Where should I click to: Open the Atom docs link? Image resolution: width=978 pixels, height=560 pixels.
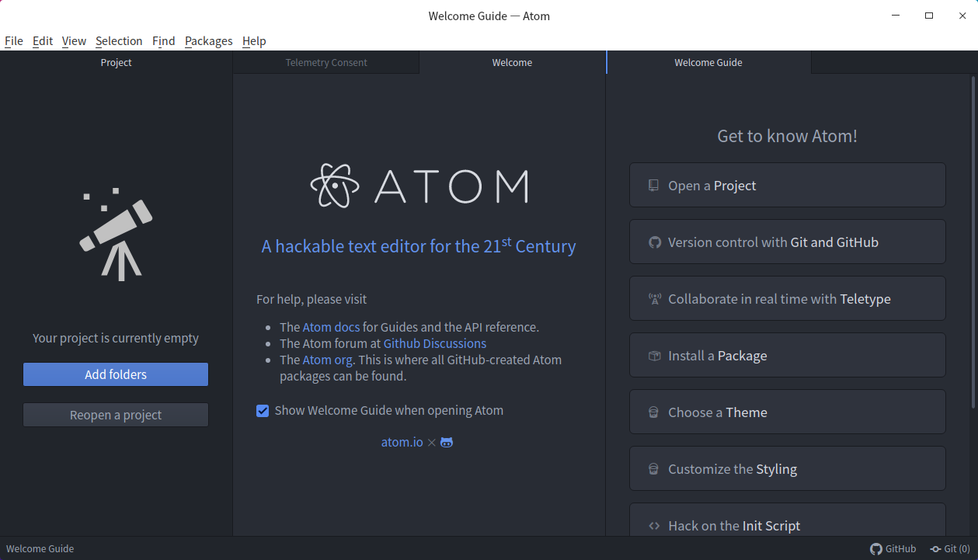click(331, 327)
